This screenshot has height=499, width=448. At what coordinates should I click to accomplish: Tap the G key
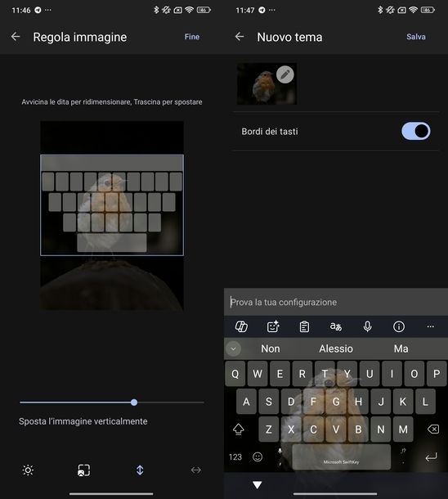[x=336, y=402]
